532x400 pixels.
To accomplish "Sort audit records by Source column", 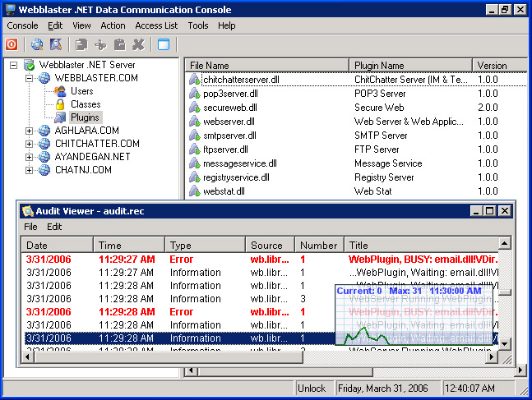I will point(270,245).
